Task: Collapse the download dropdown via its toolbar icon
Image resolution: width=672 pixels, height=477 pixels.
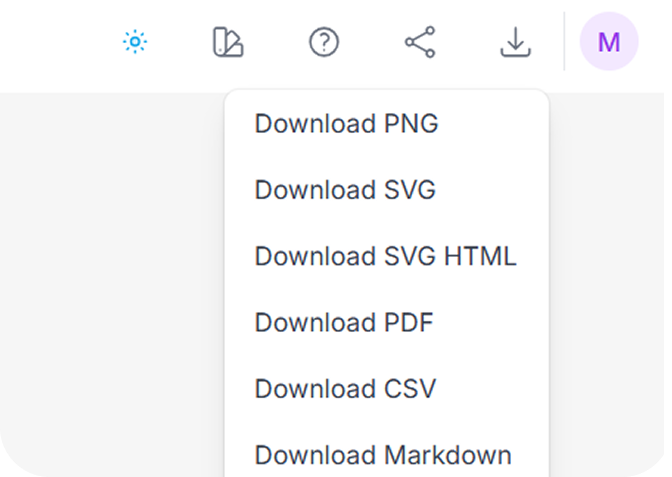Action: [515, 43]
